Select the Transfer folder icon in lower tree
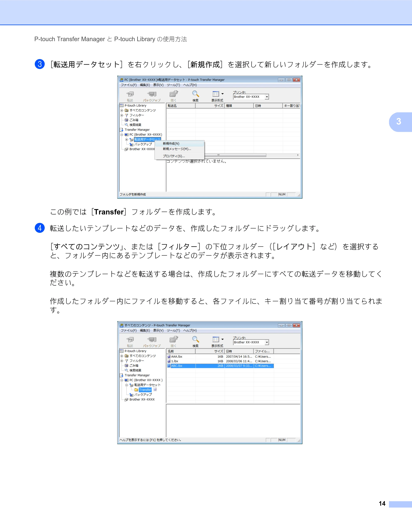 tap(136, 390)
